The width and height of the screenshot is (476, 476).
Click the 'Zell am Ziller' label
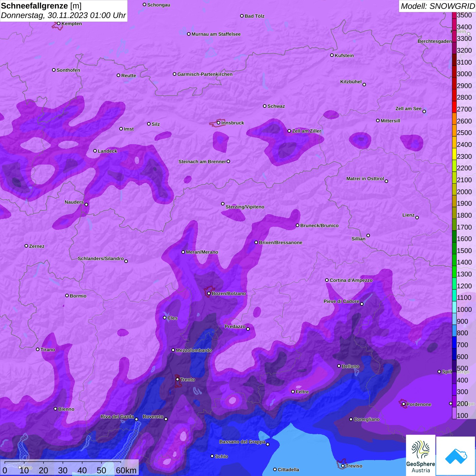point(307,131)
